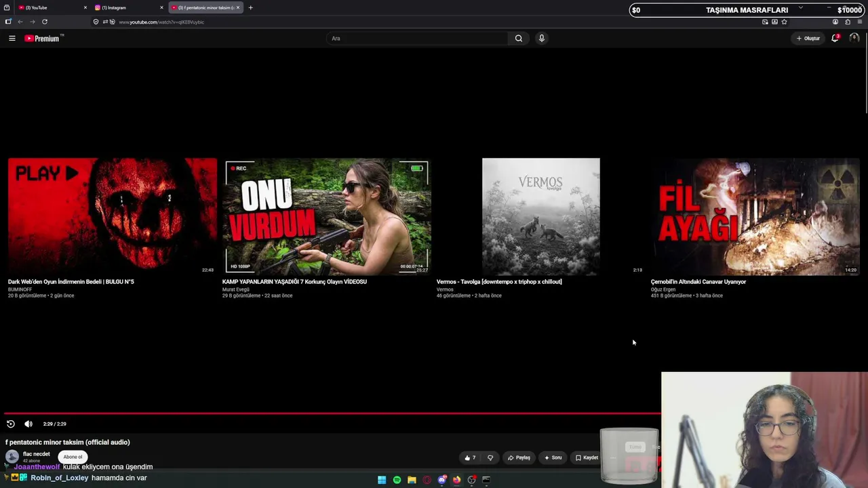Screen dimensions: 868x488
Task: Open the browser application menu
Action: click(860, 22)
